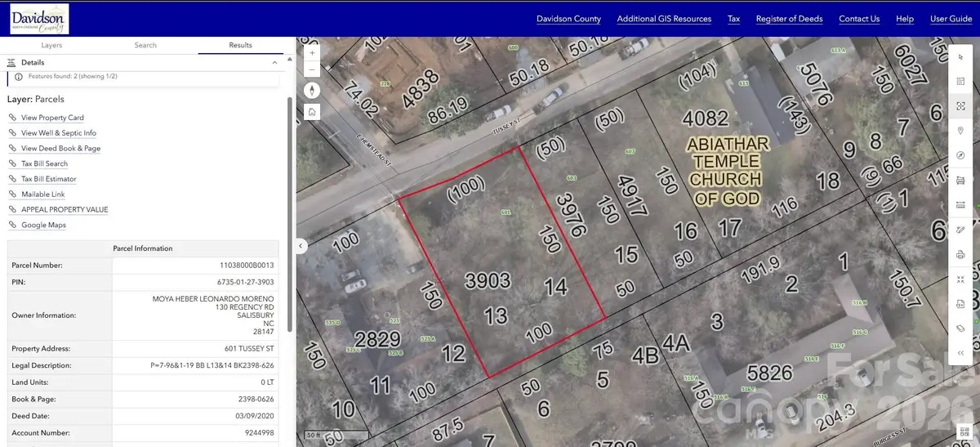Image resolution: width=980 pixels, height=447 pixels.
Task: Click the info icon beside Features found
Action: click(19, 76)
